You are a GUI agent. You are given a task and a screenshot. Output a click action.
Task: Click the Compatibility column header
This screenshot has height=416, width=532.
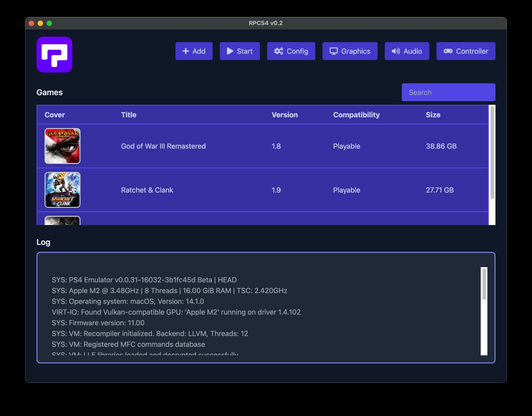pos(356,115)
